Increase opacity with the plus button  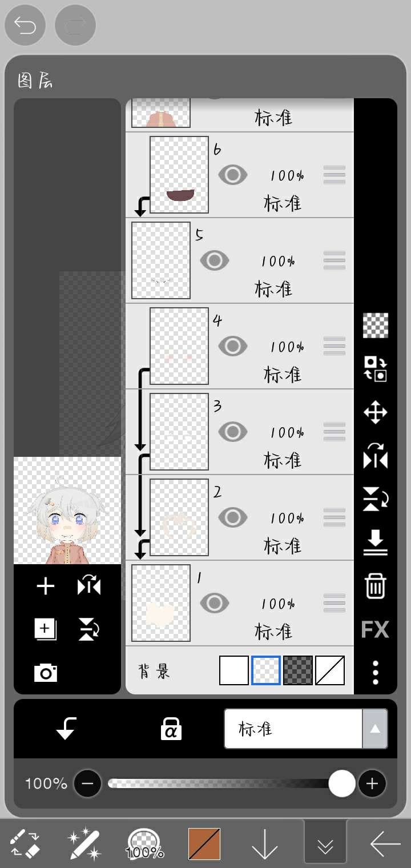pyautogui.click(x=372, y=783)
